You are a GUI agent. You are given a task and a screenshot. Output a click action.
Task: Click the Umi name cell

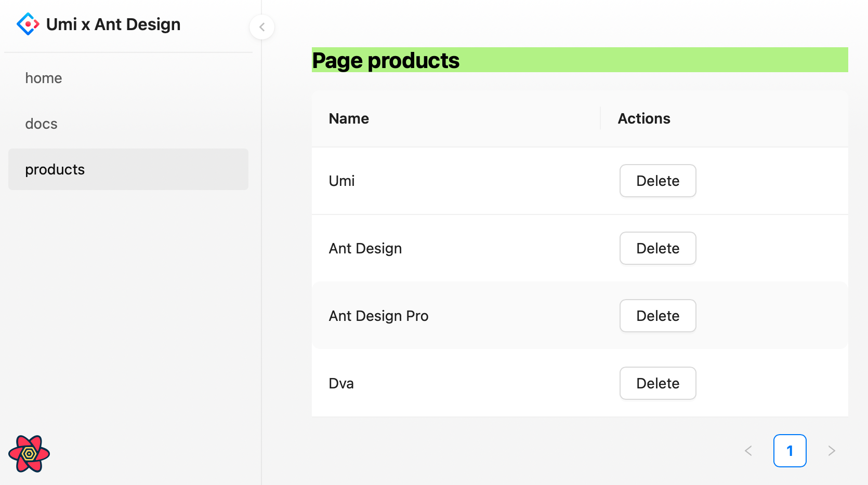pos(341,181)
